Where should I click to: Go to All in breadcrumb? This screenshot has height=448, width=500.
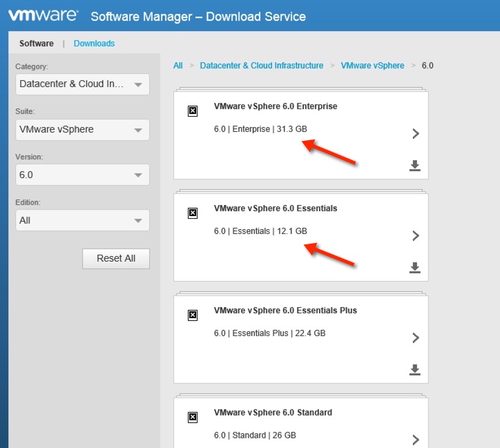point(178,66)
